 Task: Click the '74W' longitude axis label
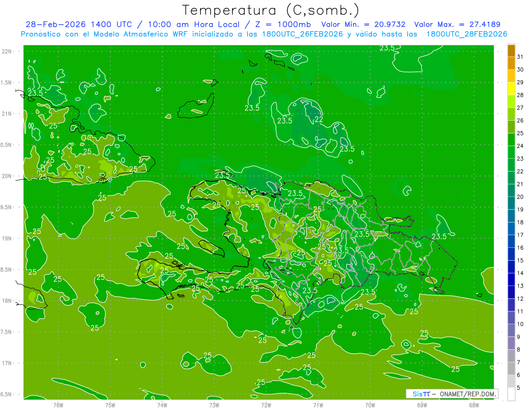[x=162, y=404]
